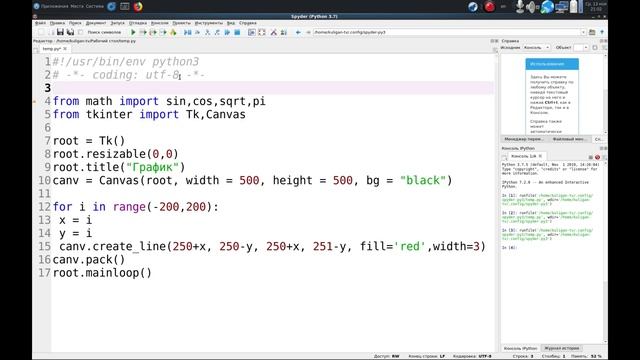Screen dimensions: 640x360
Task: Open the Запуск menu
Action: [118, 23]
